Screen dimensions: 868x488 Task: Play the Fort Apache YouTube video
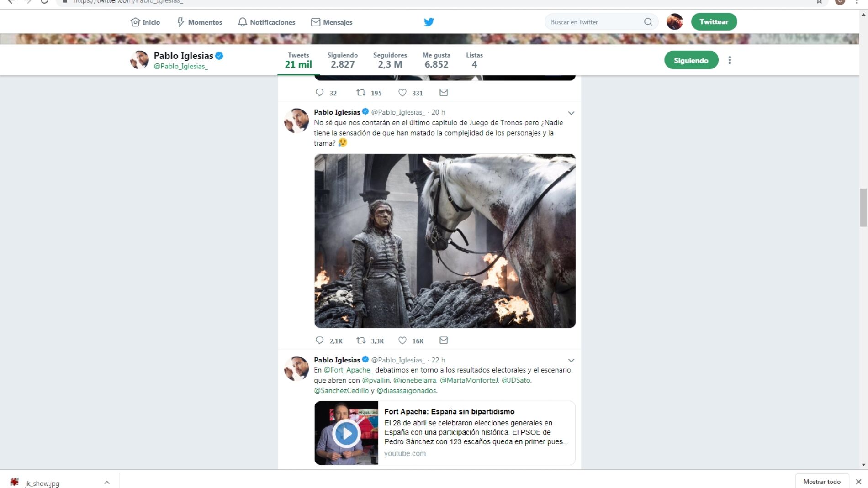(x=346, y=433)
